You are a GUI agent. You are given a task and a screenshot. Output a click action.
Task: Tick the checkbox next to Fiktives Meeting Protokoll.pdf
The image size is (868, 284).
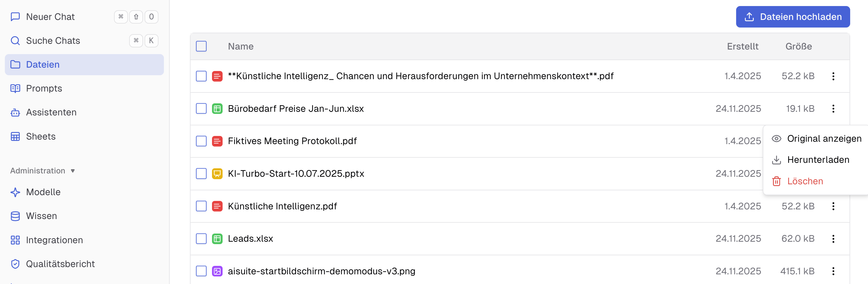pos(201,141)
